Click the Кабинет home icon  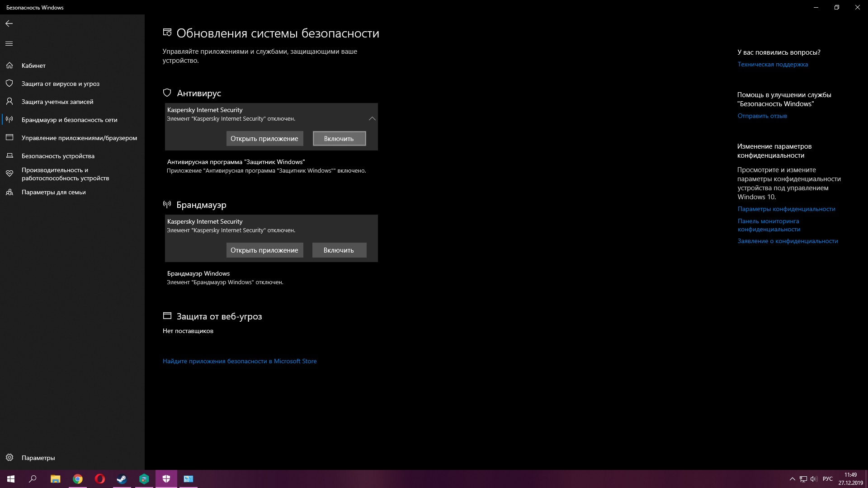(x=9, y=66)
